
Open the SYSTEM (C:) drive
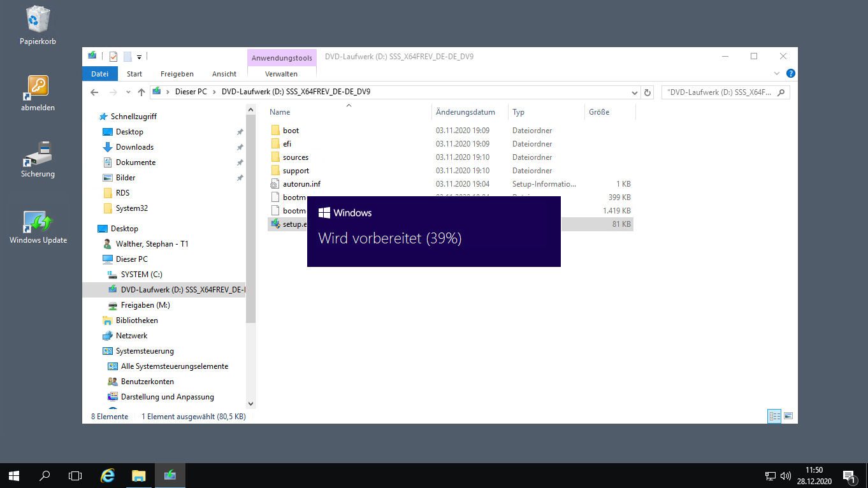141,275
